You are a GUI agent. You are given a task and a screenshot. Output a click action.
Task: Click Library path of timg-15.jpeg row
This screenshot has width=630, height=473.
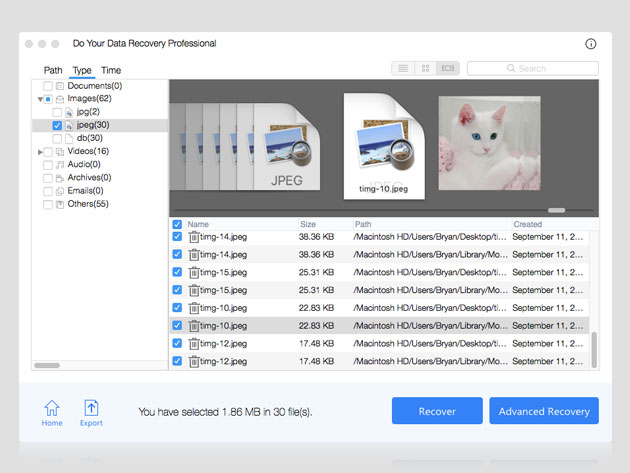coord(430,290)
